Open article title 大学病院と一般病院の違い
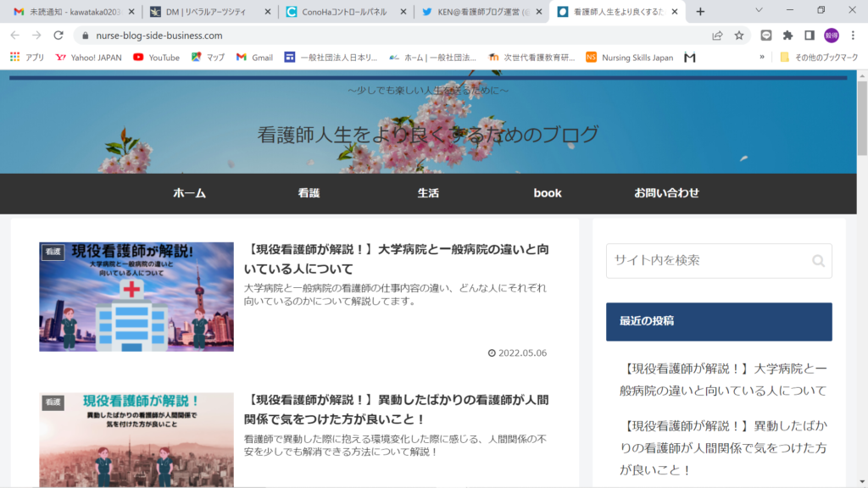This screenshot has width=868, height=488. 397,259
